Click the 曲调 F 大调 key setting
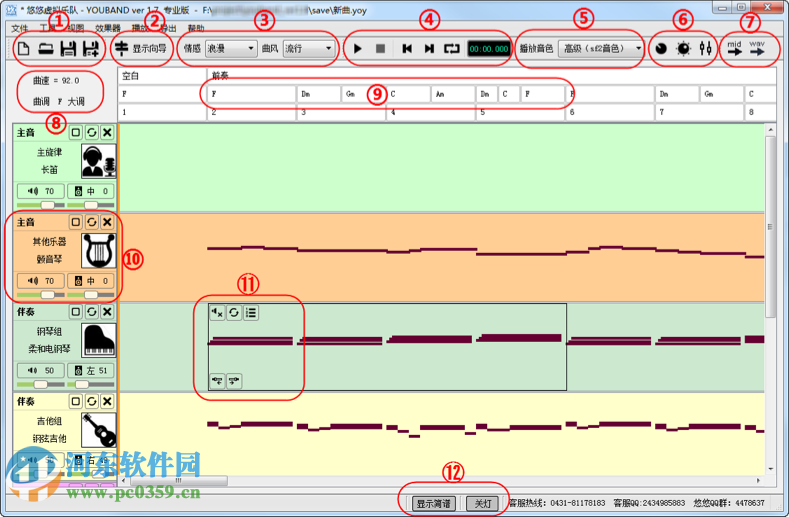Image resolution: width=789 pixels, height=517 pixels. (58, 102)
